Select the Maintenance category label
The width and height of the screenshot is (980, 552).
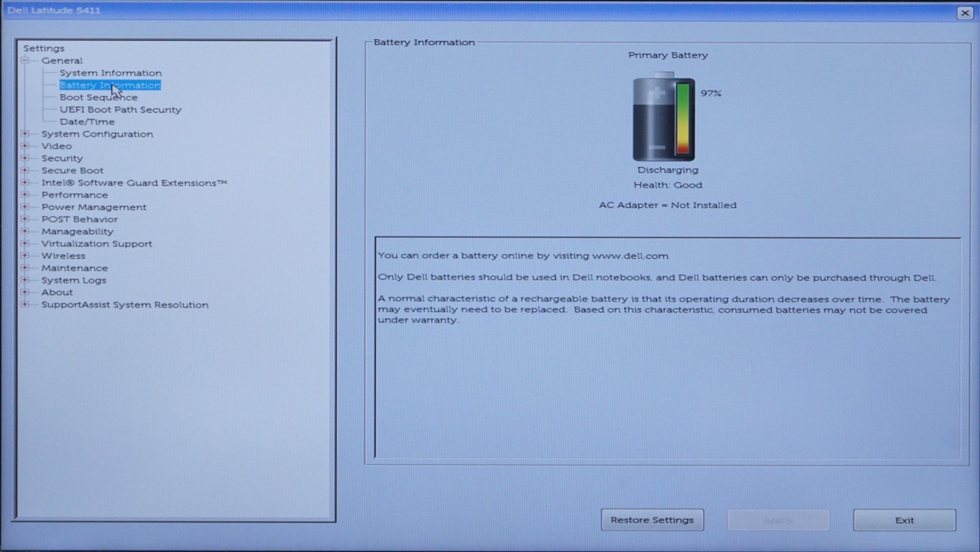click(74, 268)
